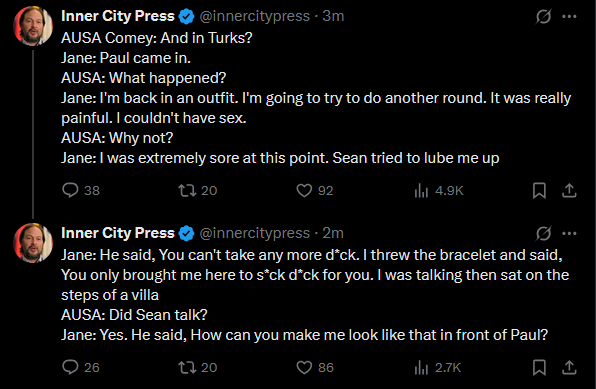View analytics of the tweet with 4.9K views

pos(439,190)
